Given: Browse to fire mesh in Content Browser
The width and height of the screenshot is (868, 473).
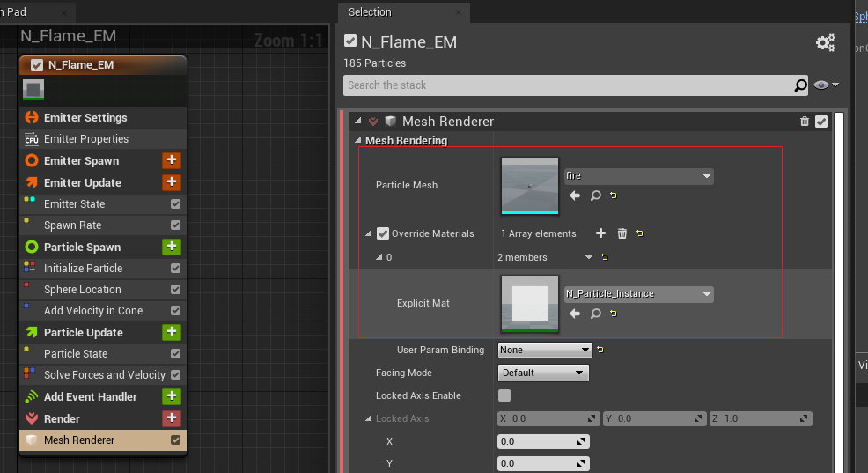Looking at the screenshot, I should click(596, 196).
